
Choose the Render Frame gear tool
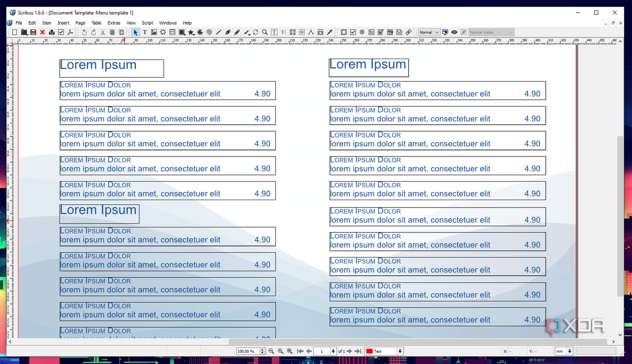click(163, 32)
